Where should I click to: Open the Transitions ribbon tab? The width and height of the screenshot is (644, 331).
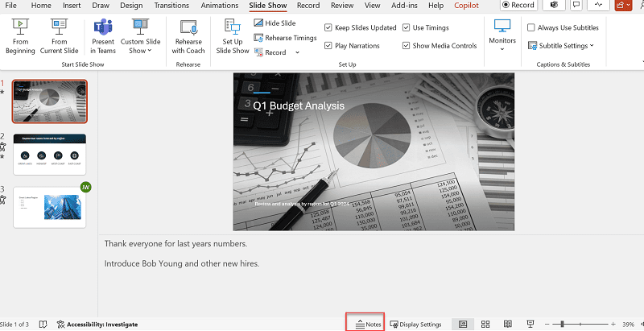[170, 5]
